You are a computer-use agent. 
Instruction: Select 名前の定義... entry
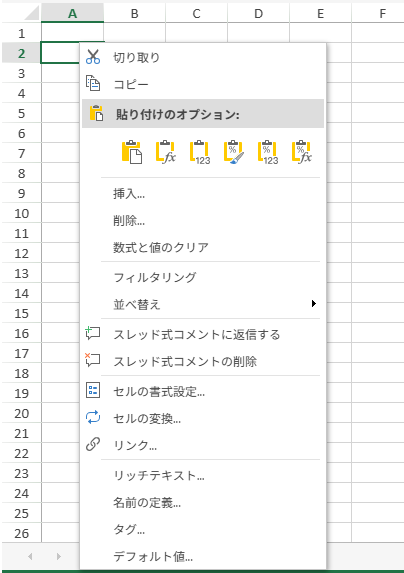203,502
